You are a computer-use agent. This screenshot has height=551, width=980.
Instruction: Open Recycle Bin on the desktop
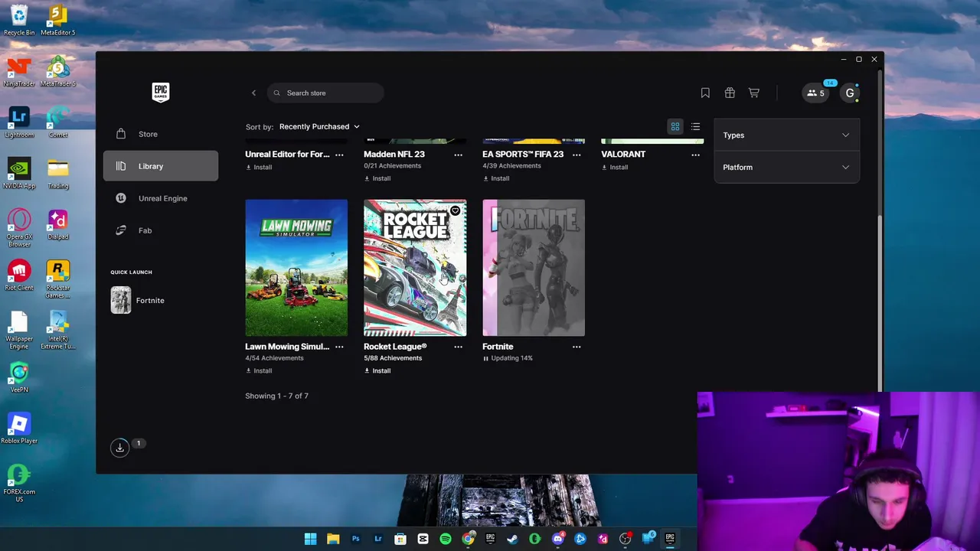19,20
